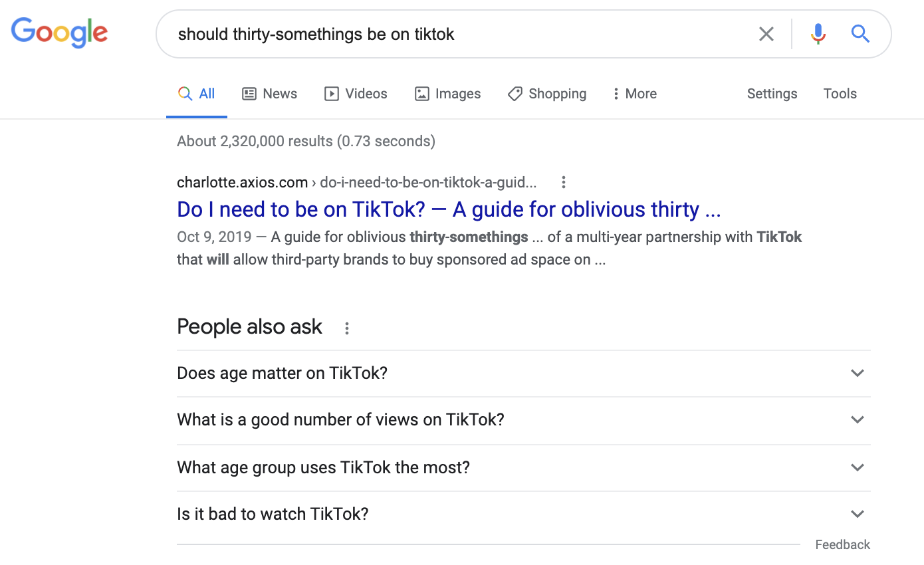Viewport: 924px width, 565px height.
Task: Open the 'Do I need to be on TikTok?' result
Action: (x=449, y=209)
